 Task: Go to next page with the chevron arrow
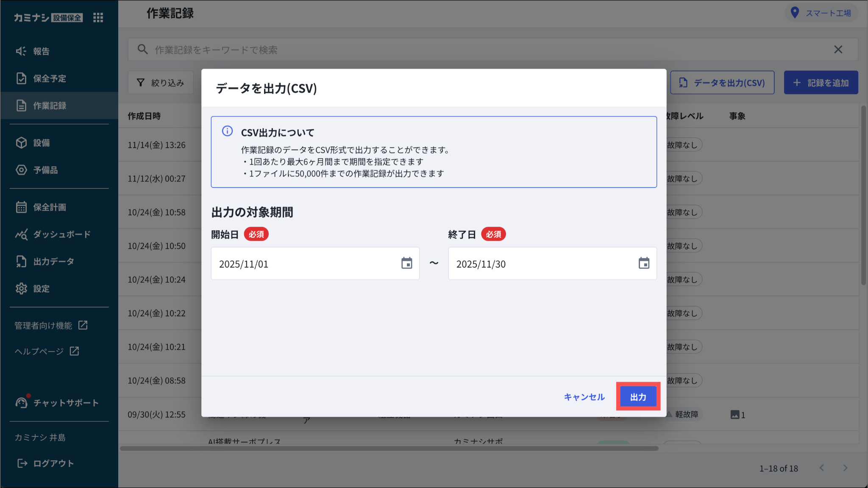point(845,468)
